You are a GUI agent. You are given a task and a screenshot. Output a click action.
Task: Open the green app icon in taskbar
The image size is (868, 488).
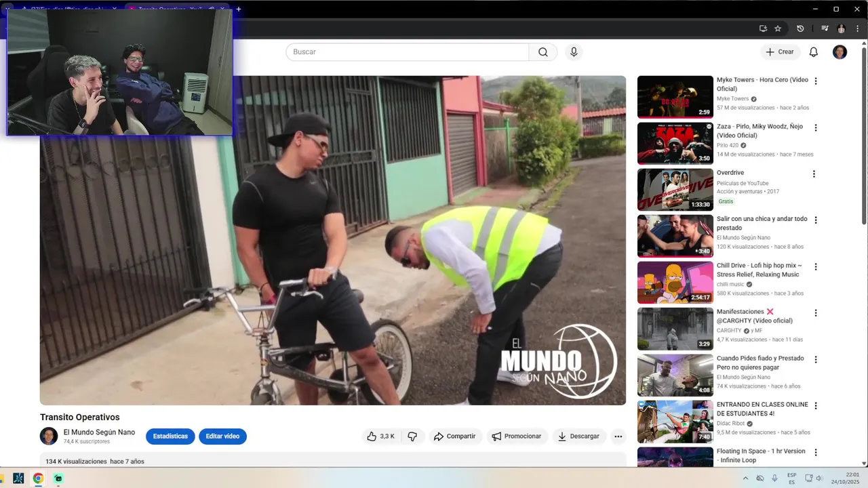click(58, 479)
